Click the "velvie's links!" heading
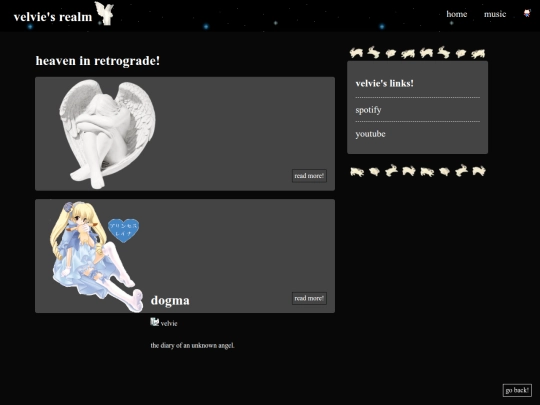This screenshot has height=405, width=540. coord(385,83)
